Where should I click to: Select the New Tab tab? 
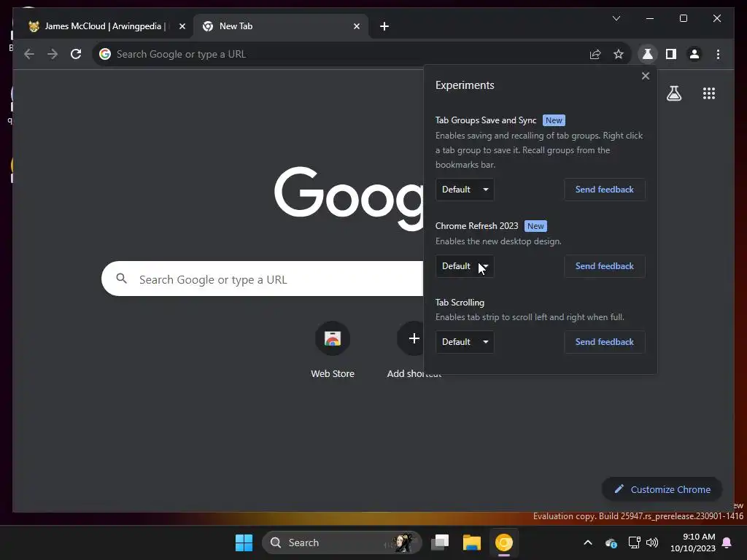click(x=281, y=26)
